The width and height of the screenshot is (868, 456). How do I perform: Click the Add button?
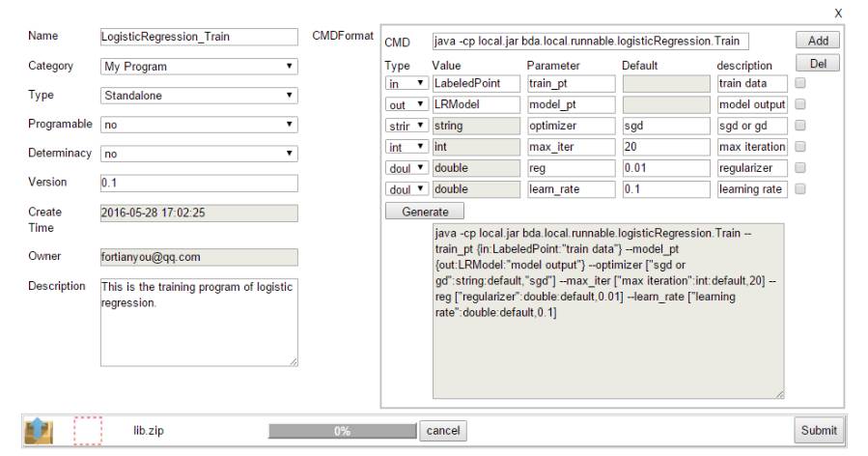(x=818, y=41)
